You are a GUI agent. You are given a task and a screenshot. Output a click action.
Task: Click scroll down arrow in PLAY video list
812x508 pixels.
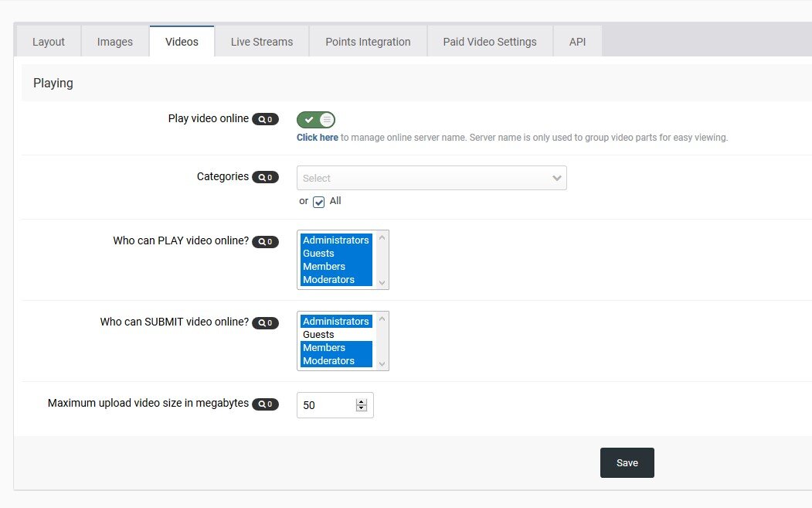[382, 283]
